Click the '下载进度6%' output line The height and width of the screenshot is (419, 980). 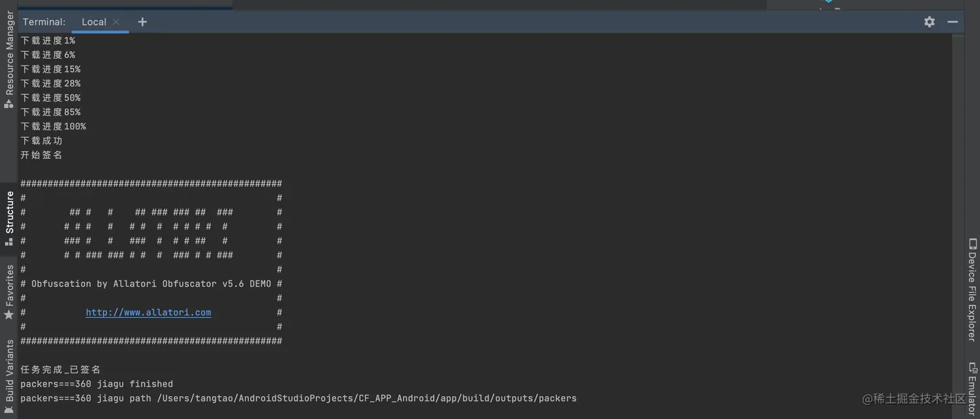48,54
